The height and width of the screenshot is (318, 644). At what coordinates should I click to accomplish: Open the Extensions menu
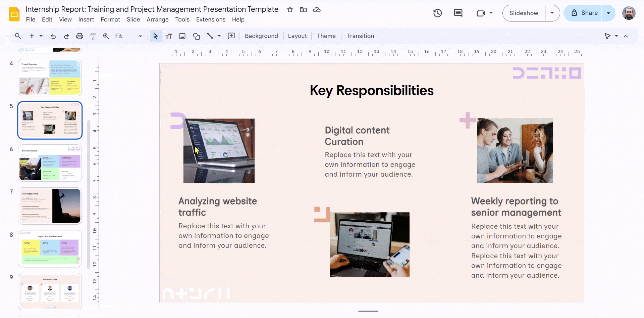211,19
